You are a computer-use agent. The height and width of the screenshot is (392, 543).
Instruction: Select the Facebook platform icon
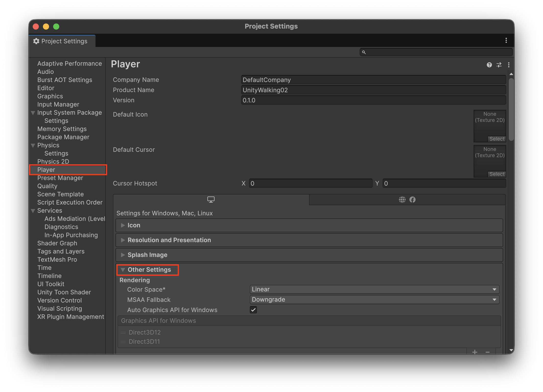[x=412, y=200]
